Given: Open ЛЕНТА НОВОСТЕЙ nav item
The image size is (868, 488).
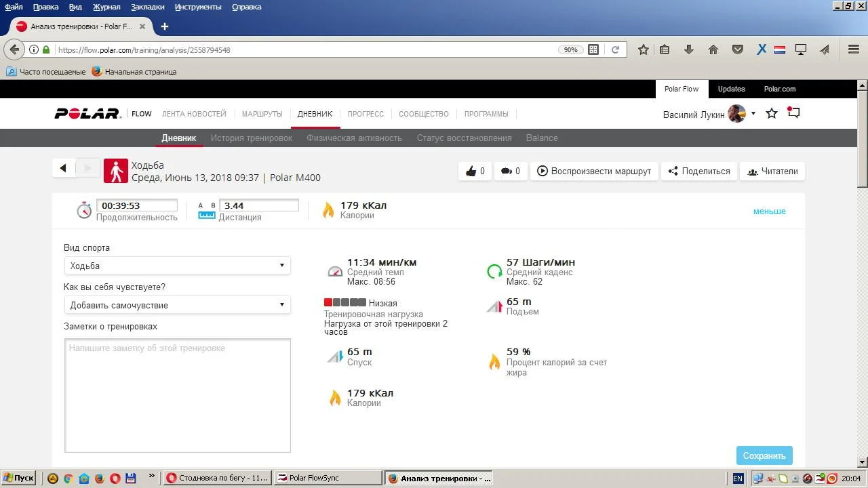Looking at the screenshot, I should 194,114.
